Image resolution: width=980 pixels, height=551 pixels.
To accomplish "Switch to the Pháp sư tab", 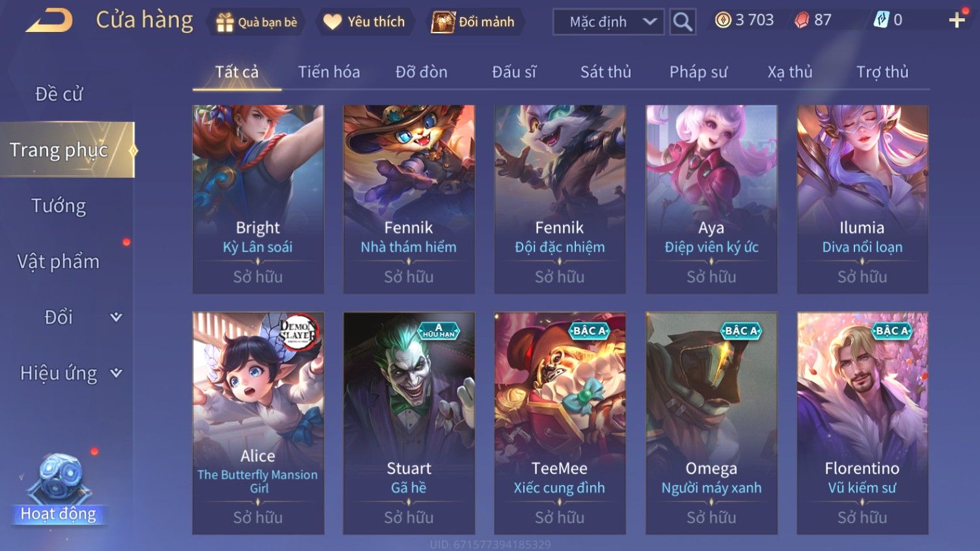I will tap(698, 72).
